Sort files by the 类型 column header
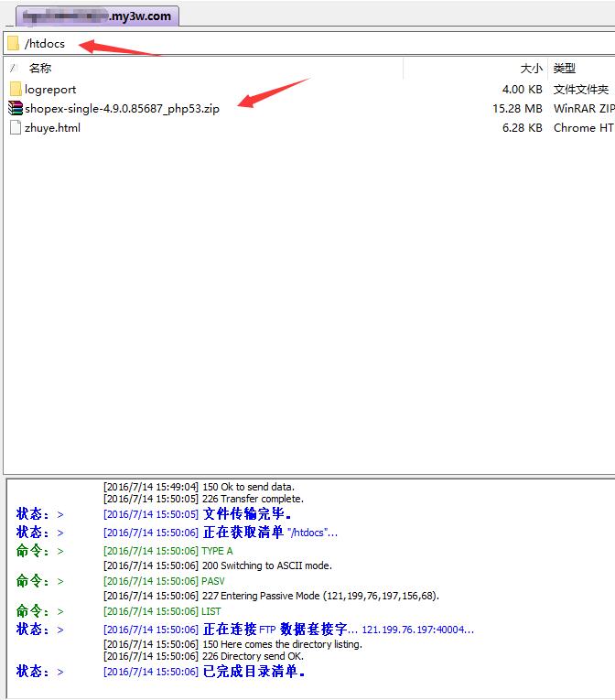This screenshot has height=700, width=615. tap(565, 69)
